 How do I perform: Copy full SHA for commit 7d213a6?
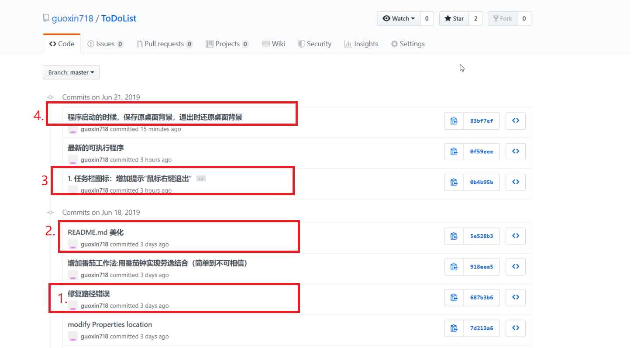click(x=454, y=328)
